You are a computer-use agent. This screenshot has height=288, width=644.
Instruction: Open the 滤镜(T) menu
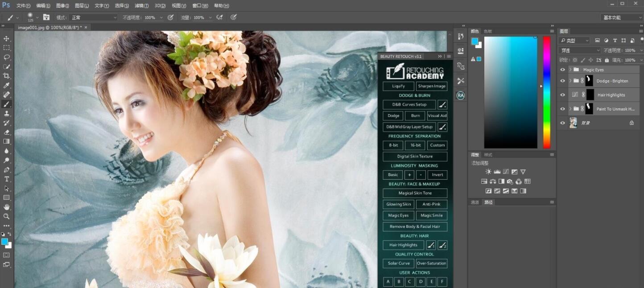[142, 6]
